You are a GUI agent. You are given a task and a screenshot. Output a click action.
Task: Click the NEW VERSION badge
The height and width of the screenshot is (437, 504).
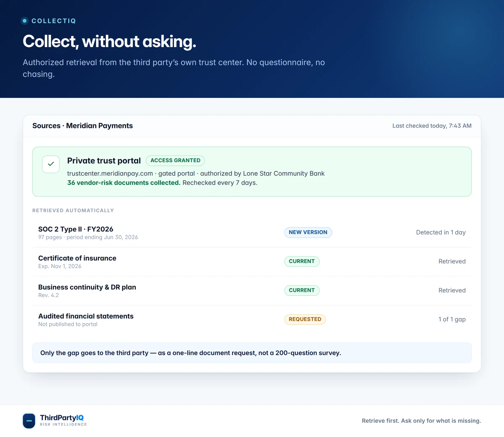coord(308,232)
